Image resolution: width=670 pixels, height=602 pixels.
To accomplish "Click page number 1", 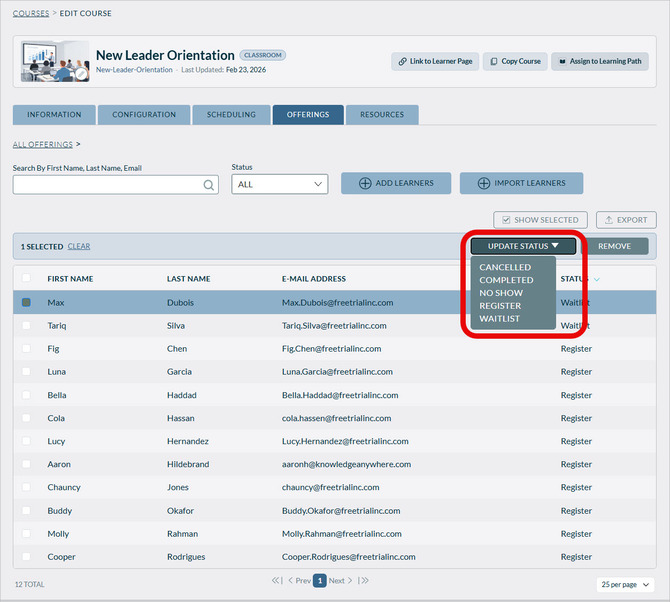I will 320,581.
